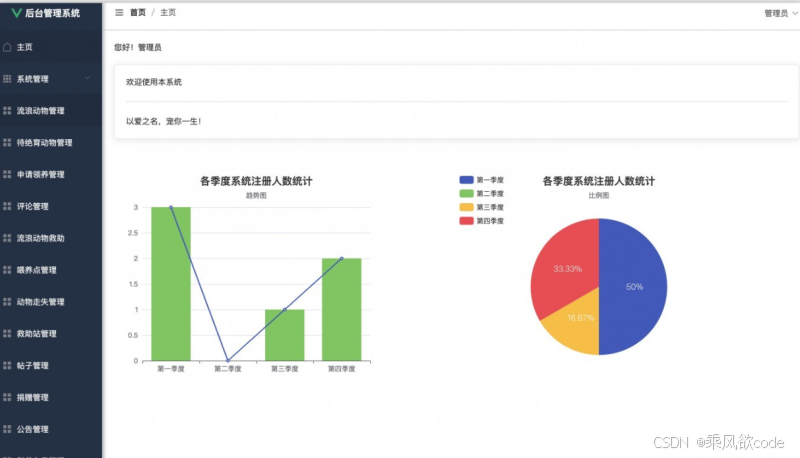The height and width of the screenshot is (458, 800).
Task: Open the 评论管理 menu item
Action: coord(51,207)
